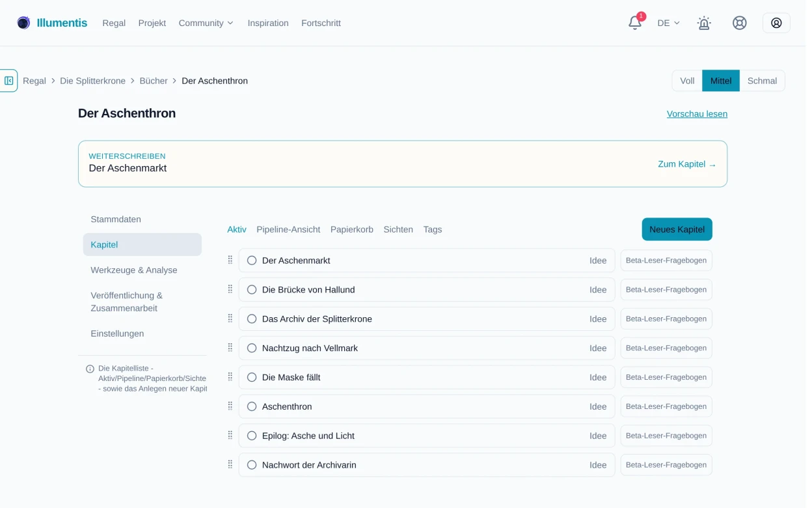
Task: Switch to the Pipeline-Ansicht tab
Action: pos(288,229)
